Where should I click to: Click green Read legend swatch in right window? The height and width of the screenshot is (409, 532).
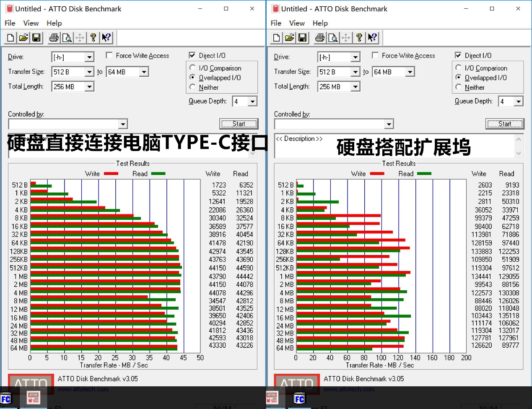tap(424, 174)
